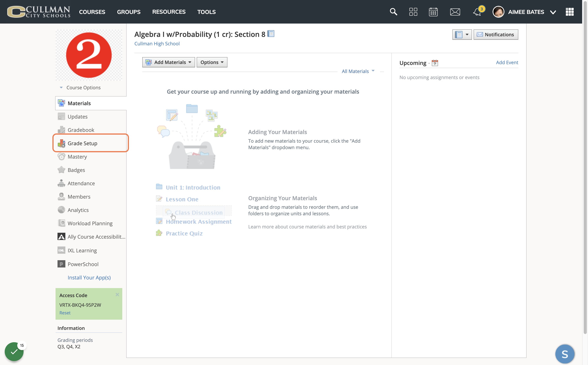Open the Resources menu
Screen dimensions: 588x365
[x=169, y=12]
